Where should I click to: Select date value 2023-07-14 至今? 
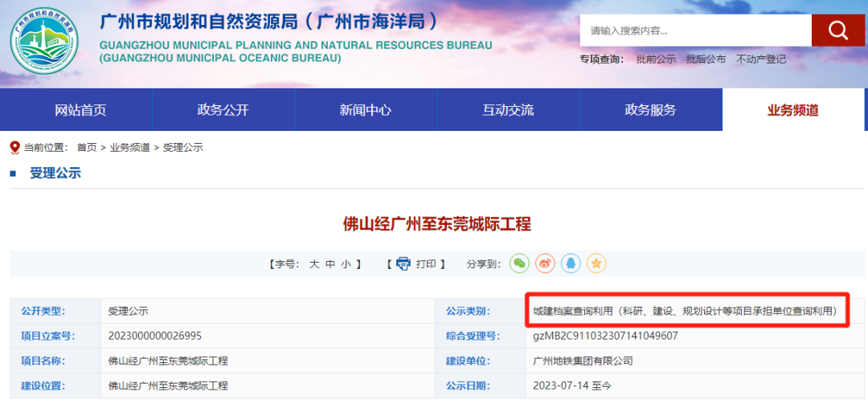572,386
